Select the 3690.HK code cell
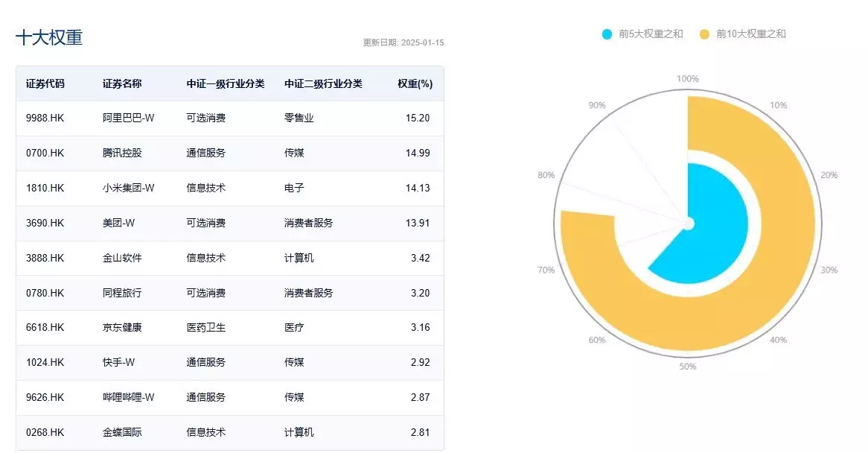Viewport: 868px width, 453px height. click(45, 223)
